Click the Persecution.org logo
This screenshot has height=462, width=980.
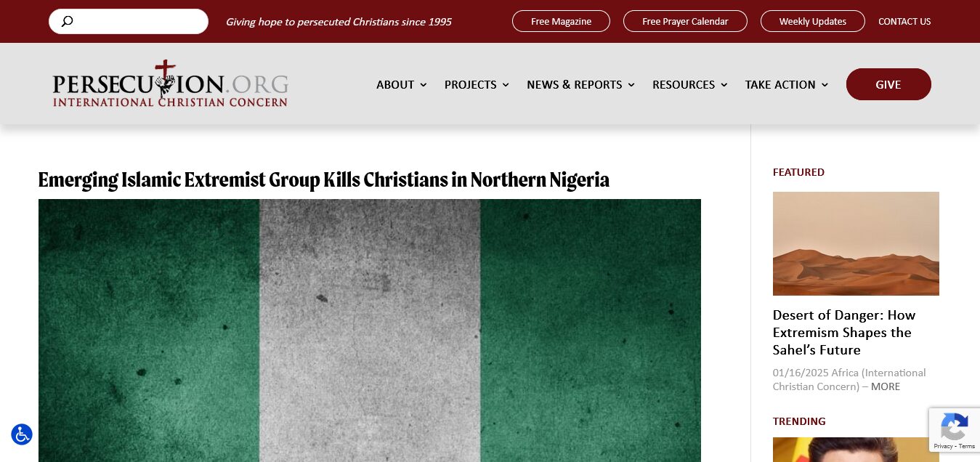click(170, 84)
